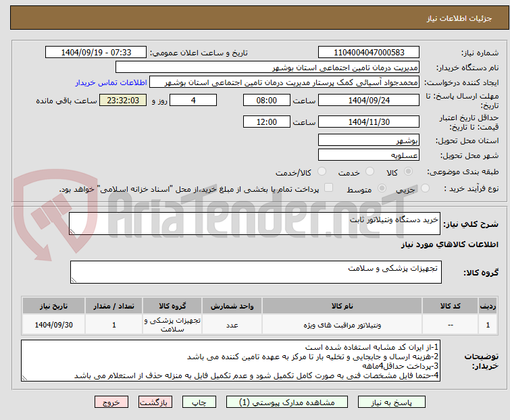Click the delivery province field بوشهر
The height and width of the screenshot is (420, 510).
[x=369, y=140]
